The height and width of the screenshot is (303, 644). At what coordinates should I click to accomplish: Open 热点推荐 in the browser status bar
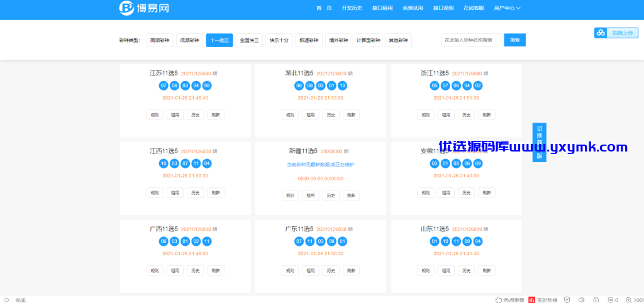(x=509, y=300)
